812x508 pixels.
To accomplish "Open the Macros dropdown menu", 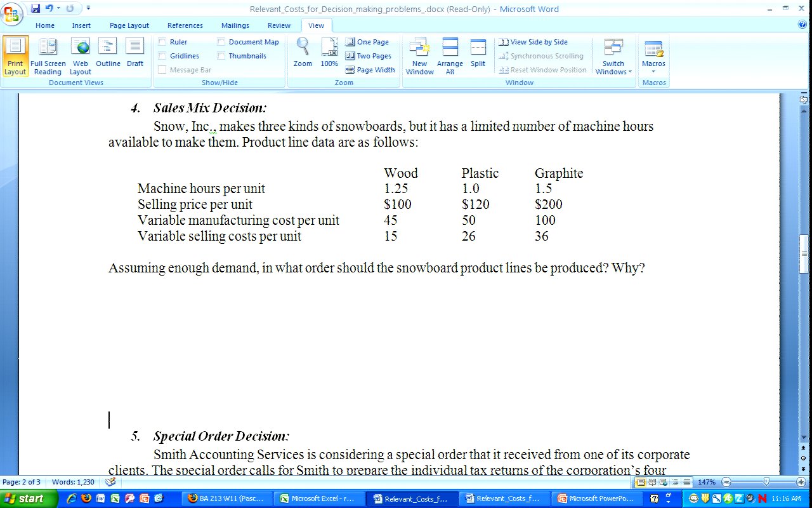I will coord(653,57).
